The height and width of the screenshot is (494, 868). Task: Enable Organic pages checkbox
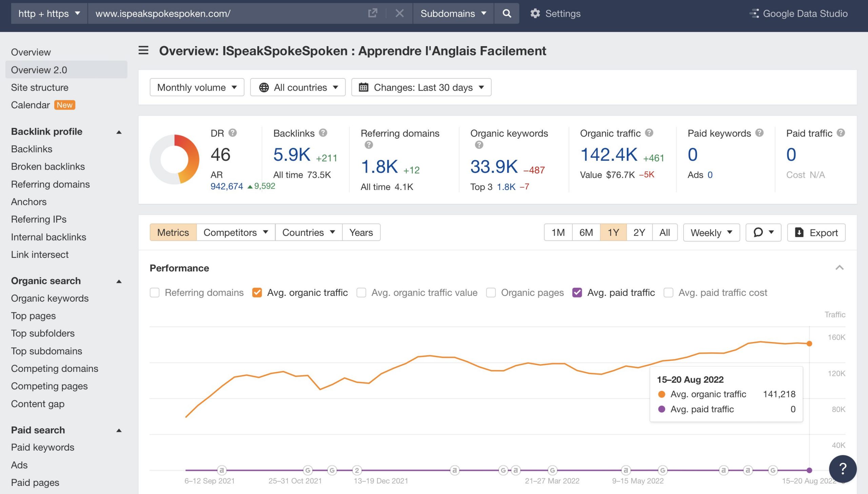pos(491,292)
